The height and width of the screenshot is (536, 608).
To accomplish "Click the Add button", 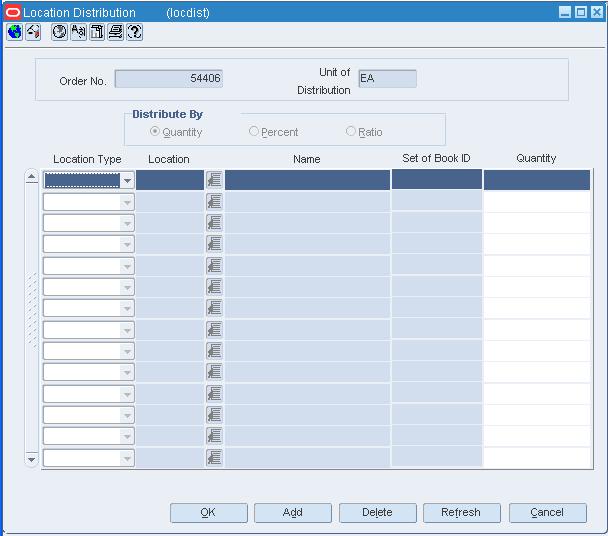I will coord(293,513).
